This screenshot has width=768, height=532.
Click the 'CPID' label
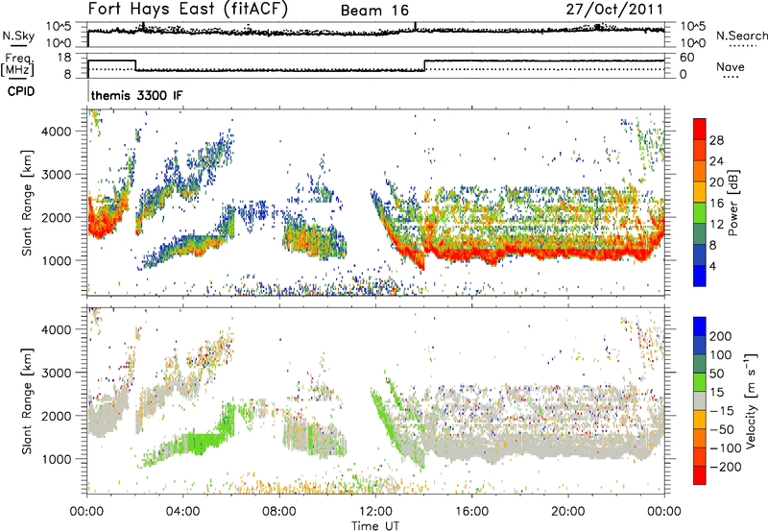point(21,91)
